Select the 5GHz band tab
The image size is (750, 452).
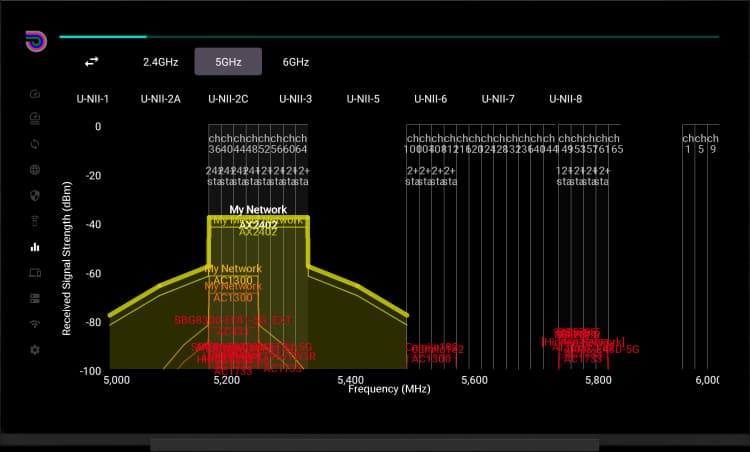click(228, 62)
